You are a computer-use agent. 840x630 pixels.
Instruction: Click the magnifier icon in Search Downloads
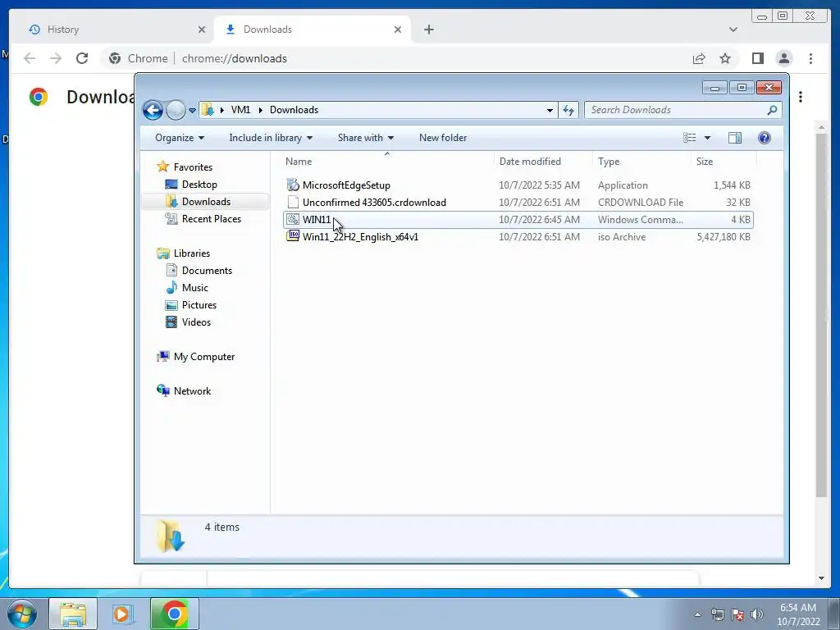[x=772, y=110]
